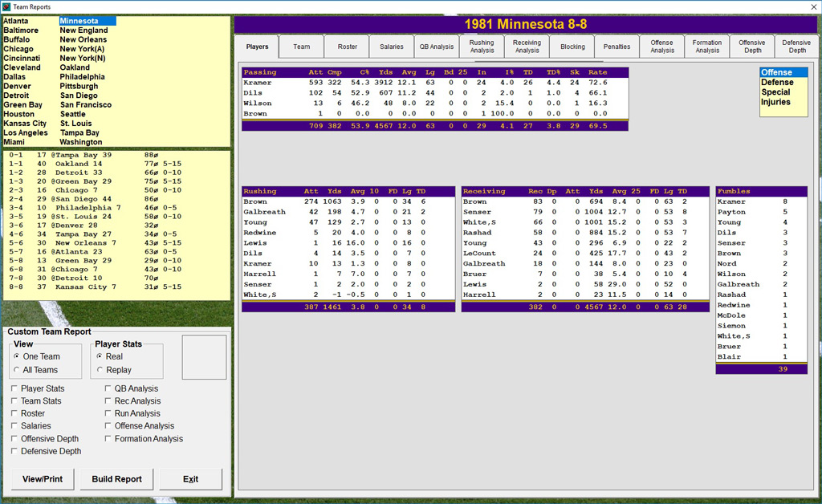Switch to the Defensive Depth tab
Screen dimensions: 822x504
coord(797,47)
